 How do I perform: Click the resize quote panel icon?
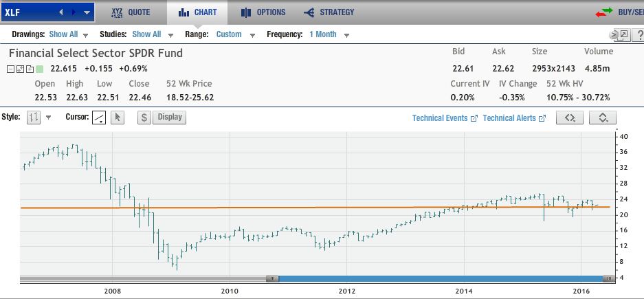20,69
